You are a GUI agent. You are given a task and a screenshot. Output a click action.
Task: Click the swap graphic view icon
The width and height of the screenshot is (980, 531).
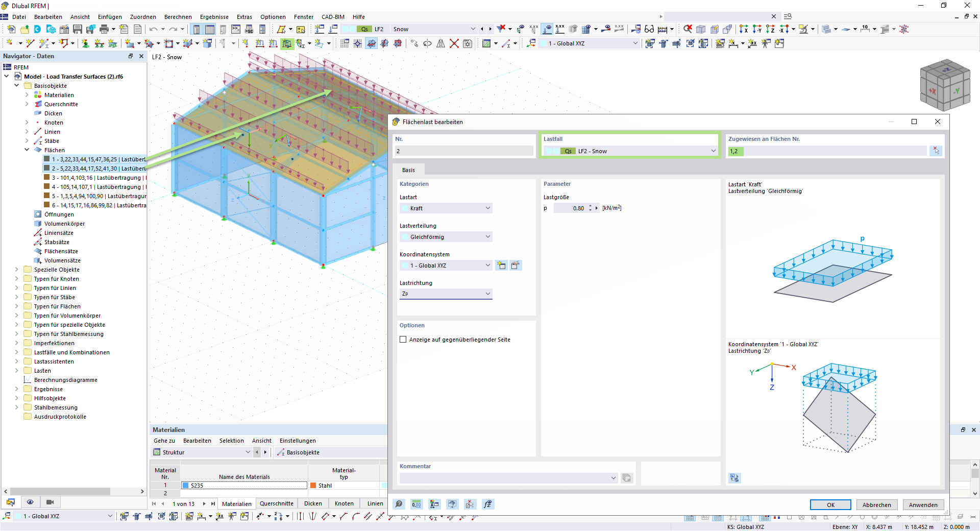(734, 478)
